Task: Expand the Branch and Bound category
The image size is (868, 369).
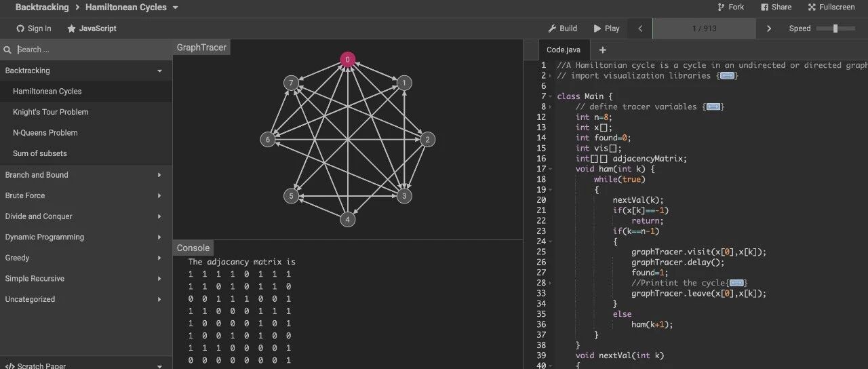Action: (86, 175)
